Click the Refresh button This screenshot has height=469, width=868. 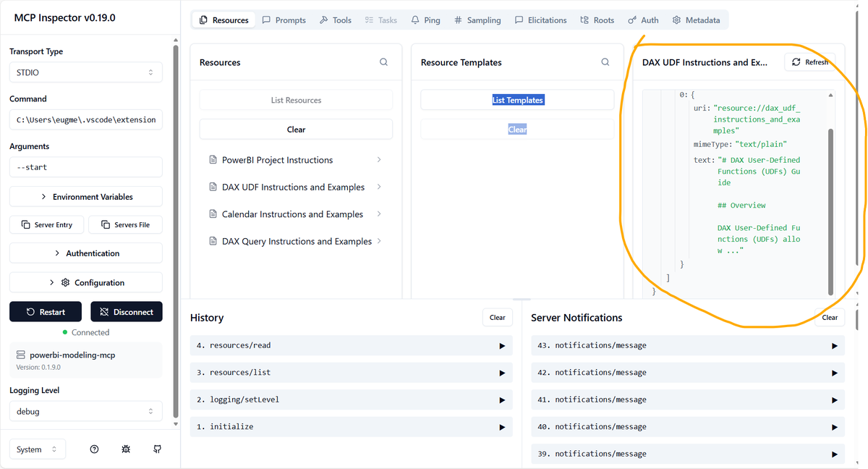809,62
